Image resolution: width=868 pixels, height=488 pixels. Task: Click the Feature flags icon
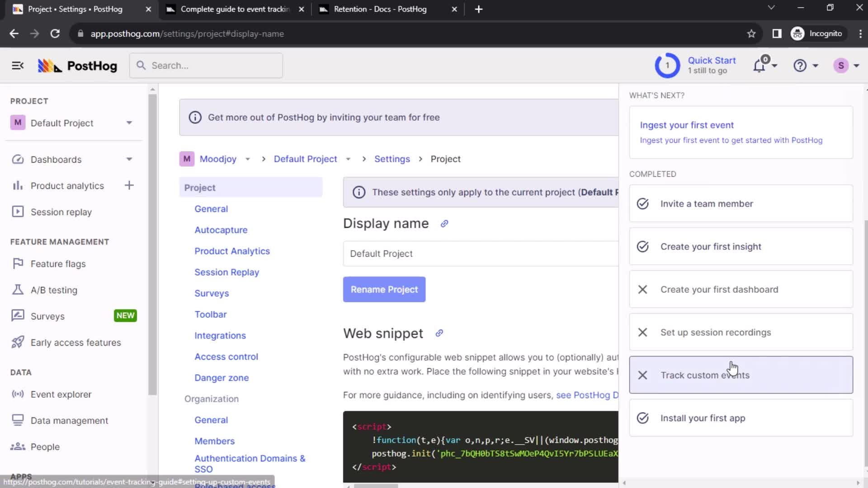17,263
